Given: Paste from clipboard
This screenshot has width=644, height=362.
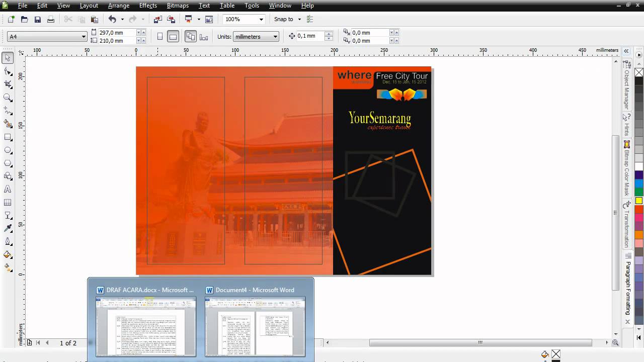Looking at the screenshot, I should coord(94,19).
